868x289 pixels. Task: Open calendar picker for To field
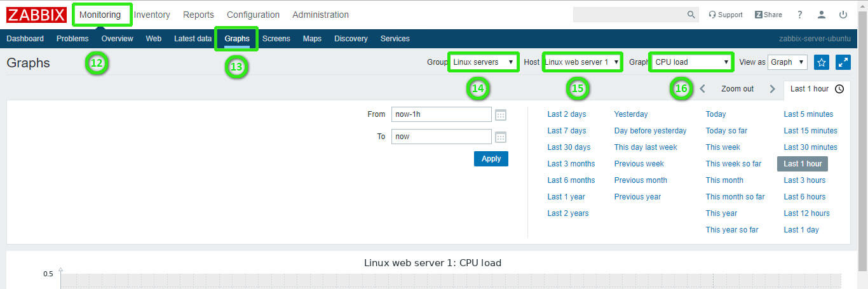pyautogui.click(x=501, y=137)
